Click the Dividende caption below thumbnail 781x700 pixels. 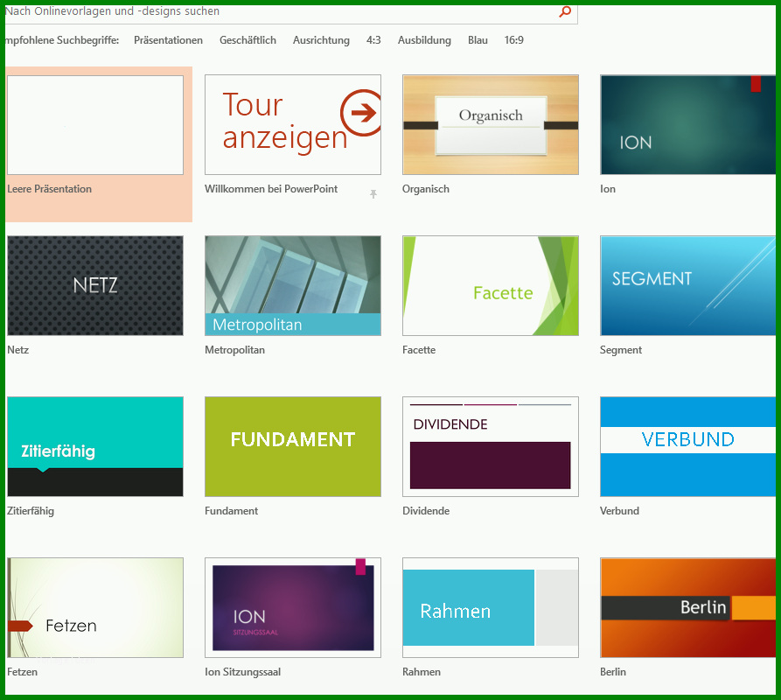[426, 511]
